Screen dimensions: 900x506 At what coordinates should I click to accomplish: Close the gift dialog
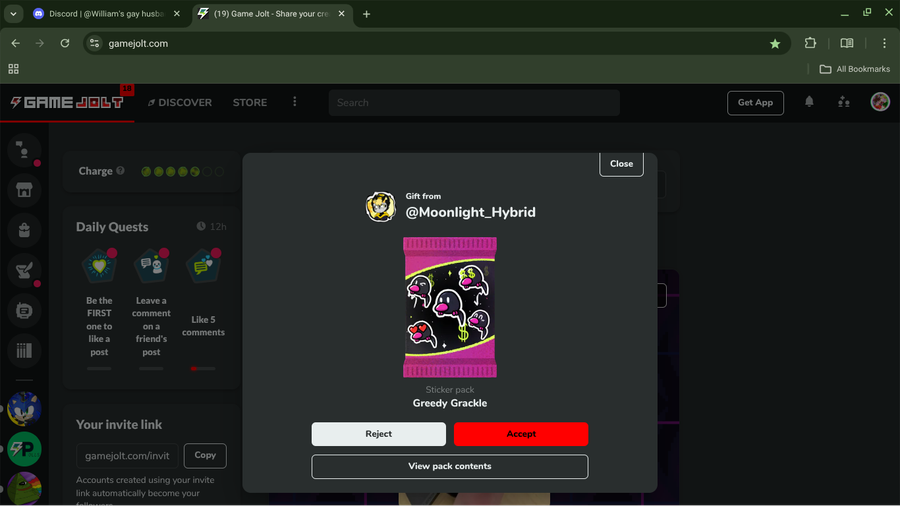621,164
